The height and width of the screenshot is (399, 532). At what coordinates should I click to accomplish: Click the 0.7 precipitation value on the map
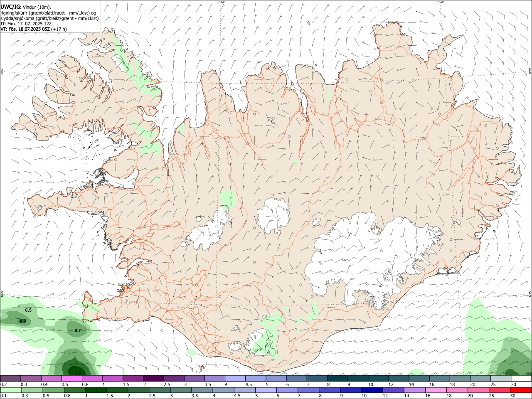pyautogui.click(x=78, y=330)
